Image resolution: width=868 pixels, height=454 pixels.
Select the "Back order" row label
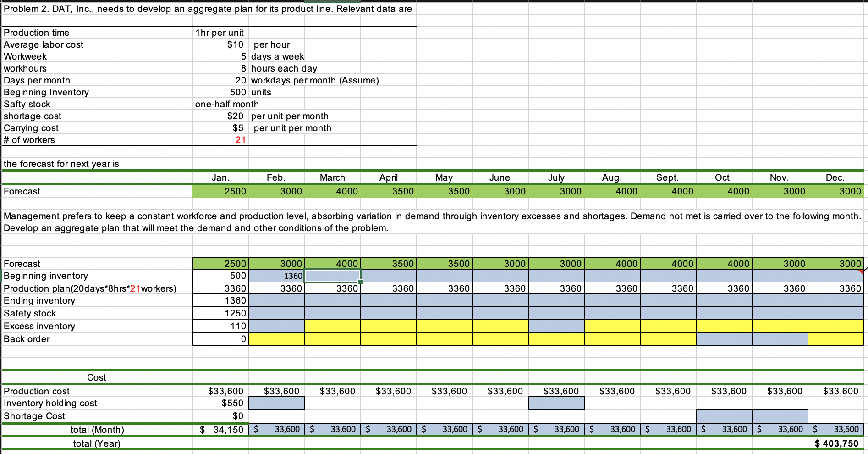27,339
